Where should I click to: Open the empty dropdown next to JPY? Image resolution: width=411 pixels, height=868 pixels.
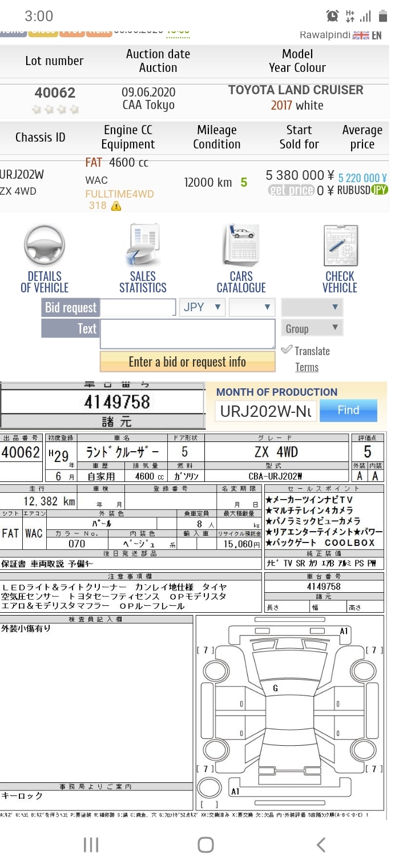[x=252, y=307]
